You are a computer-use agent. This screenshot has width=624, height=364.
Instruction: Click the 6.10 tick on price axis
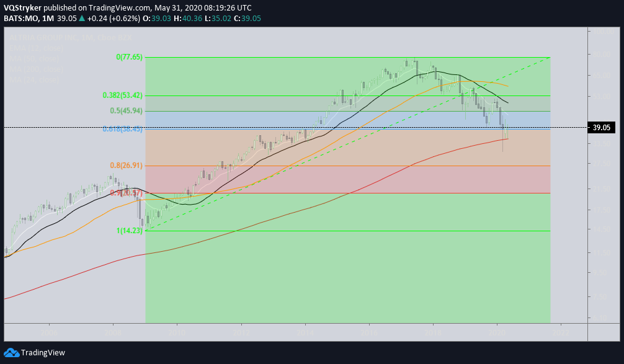(x=601, y=318)
